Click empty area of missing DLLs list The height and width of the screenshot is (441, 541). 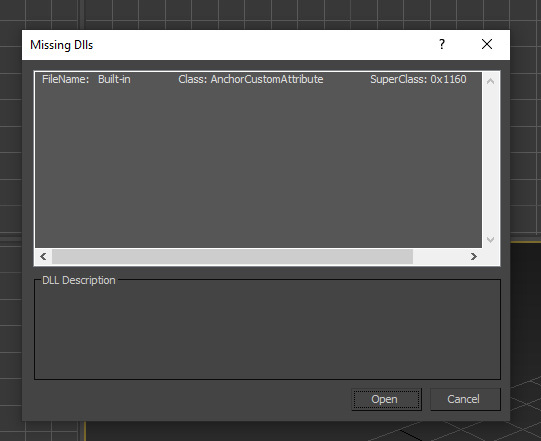point(258,167)
